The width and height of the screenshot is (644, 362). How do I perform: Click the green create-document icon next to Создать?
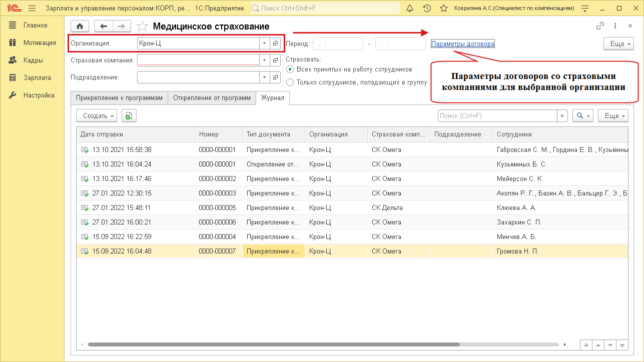pyautogui.click(x=129, y=115)
